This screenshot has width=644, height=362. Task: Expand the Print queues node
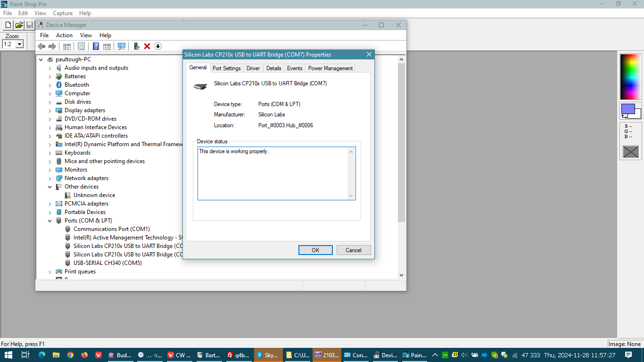(50, 271)
